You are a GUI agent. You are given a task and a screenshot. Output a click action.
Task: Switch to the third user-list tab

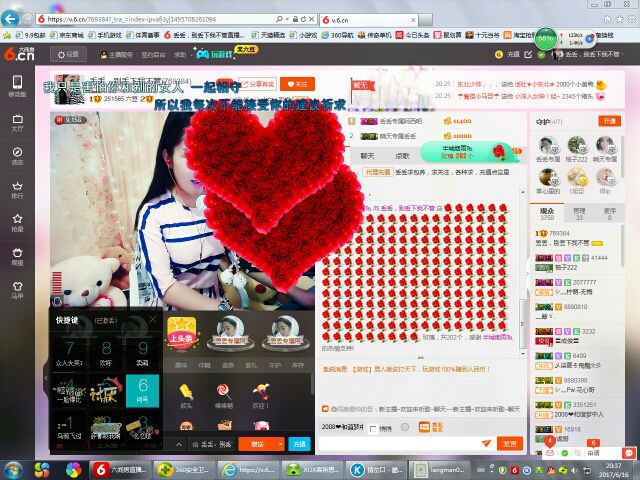coord(610,214)
